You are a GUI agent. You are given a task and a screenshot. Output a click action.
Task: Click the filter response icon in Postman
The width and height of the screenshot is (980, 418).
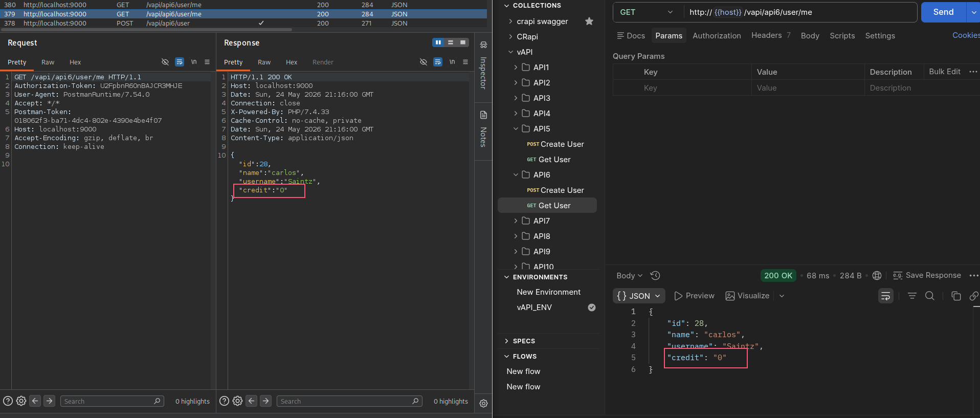[x=912, y=296]
